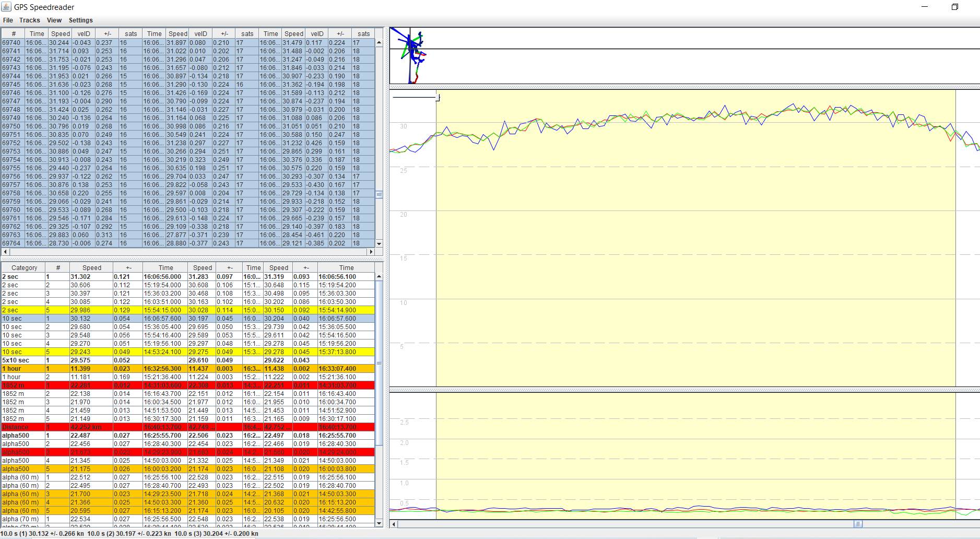Open the Settings menu
The height and width of the screenshot is (539, 980).
click(x=80, y=20)
